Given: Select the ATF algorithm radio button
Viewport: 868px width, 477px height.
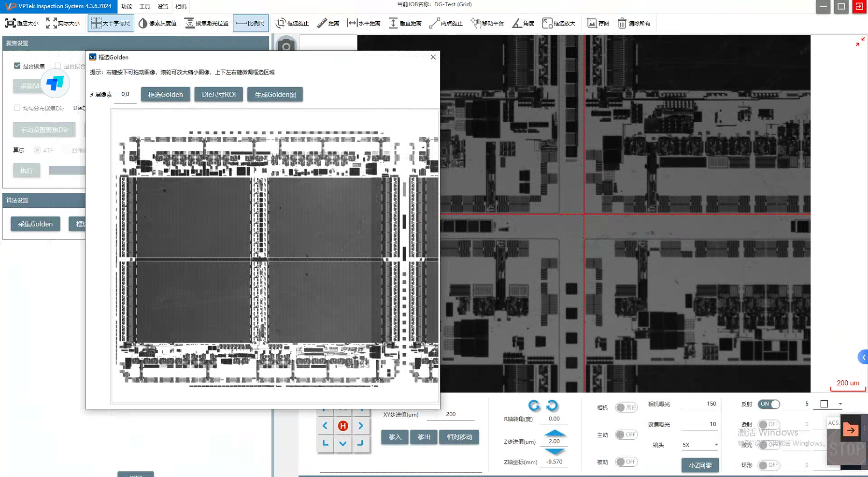Looking at the screenshot, I should 37,150.
